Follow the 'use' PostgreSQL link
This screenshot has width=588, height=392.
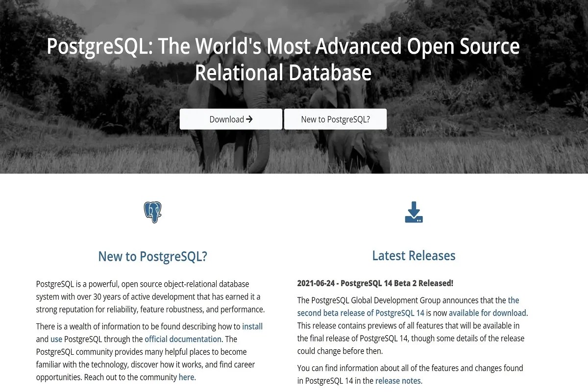coord(56,339)
